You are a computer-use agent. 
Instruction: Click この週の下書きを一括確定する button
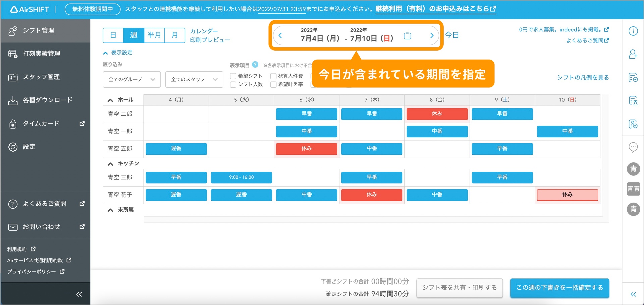coord(559,288)
